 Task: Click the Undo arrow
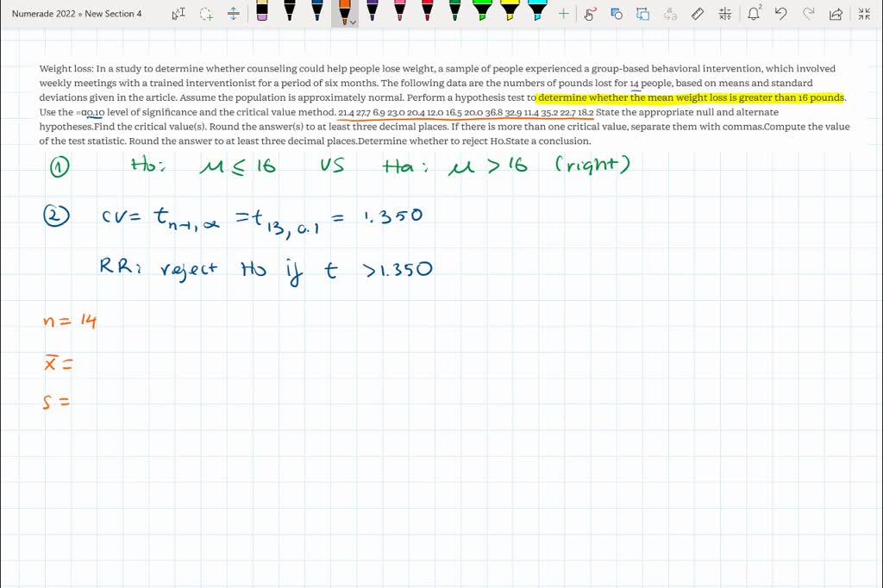780,14
